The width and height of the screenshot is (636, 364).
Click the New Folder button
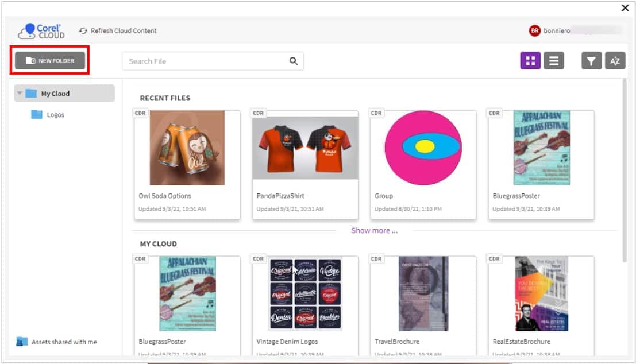coord(49,60)
